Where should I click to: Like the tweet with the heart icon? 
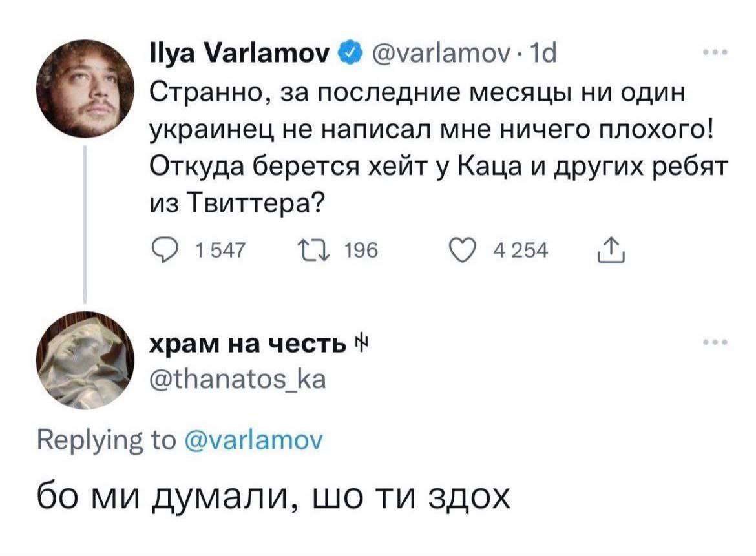point(463,251)
